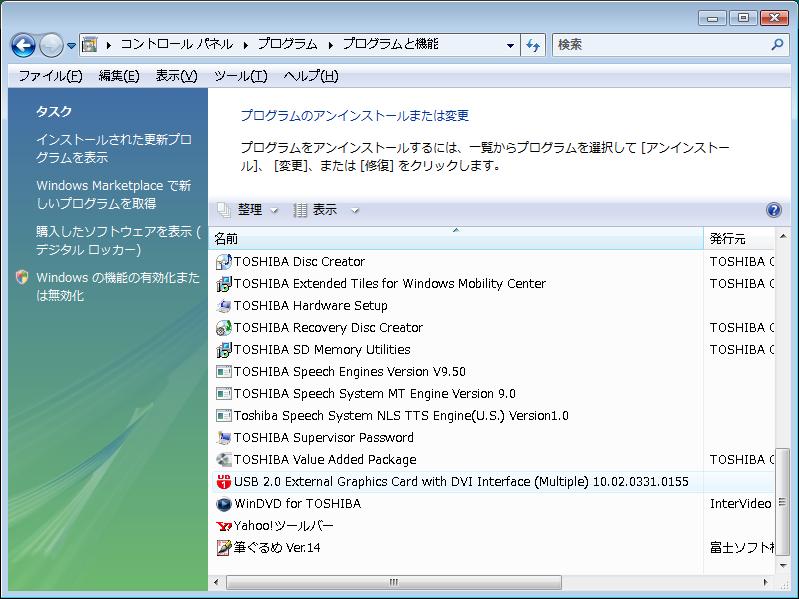Select TOSHIBA Speech System MT Engine row text
799x599 pixels.
click(x=375, y=394)
